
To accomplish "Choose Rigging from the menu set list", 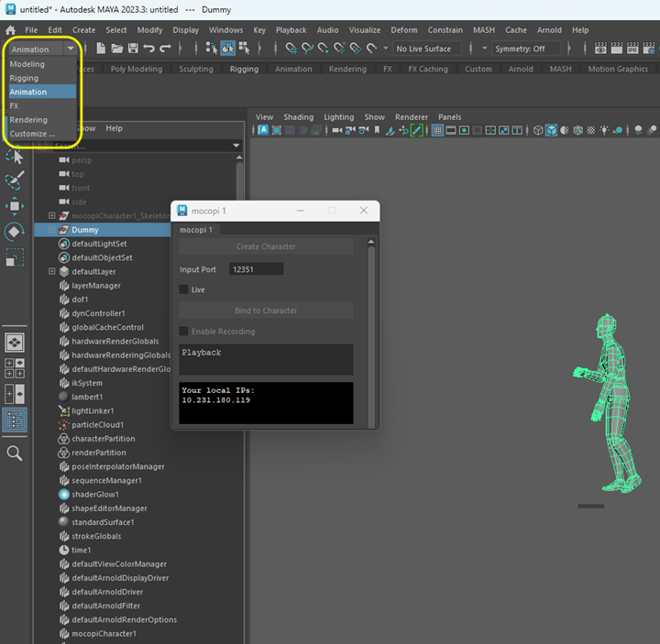I will click(x=25, y=78).
